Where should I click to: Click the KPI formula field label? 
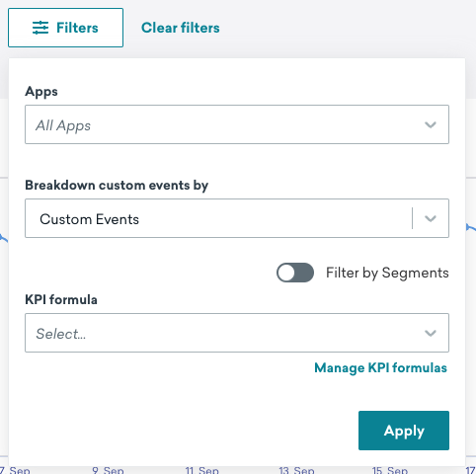[61, 300]
